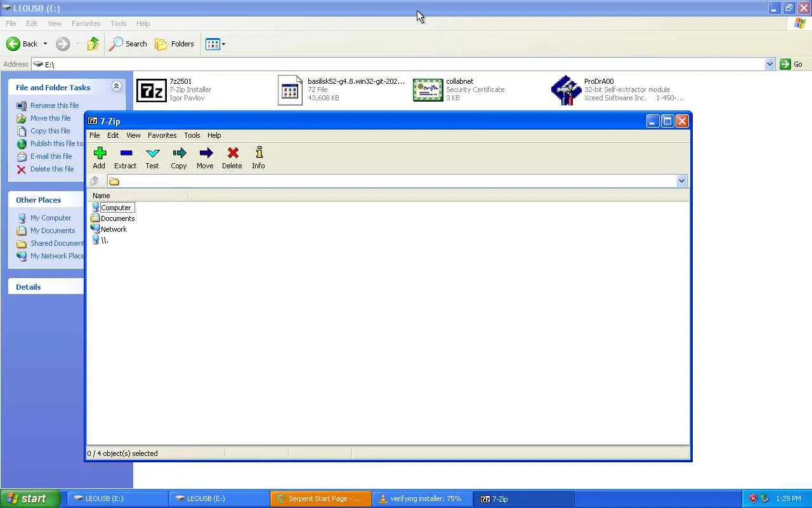This screenshot has height=508, width=812.
Task: Switch to first LEOUSB (E:) taskbar button
Action: (117, 498)
